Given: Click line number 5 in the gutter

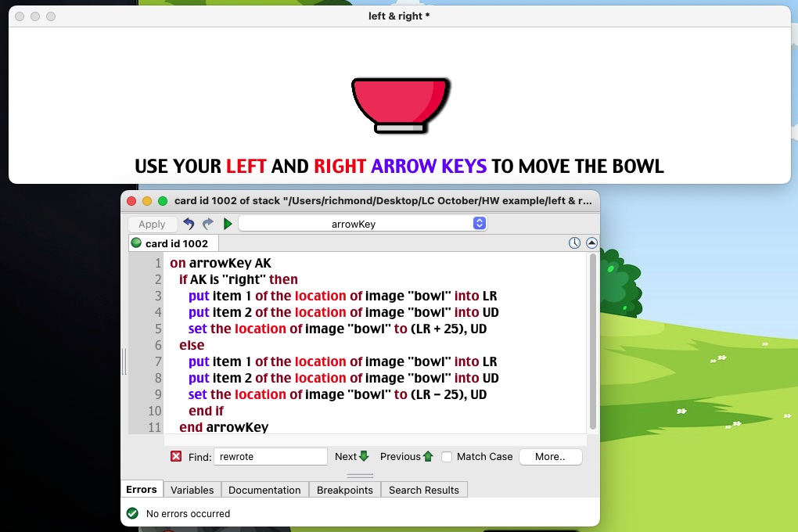Looking at the screenshot, I should 158,329.
